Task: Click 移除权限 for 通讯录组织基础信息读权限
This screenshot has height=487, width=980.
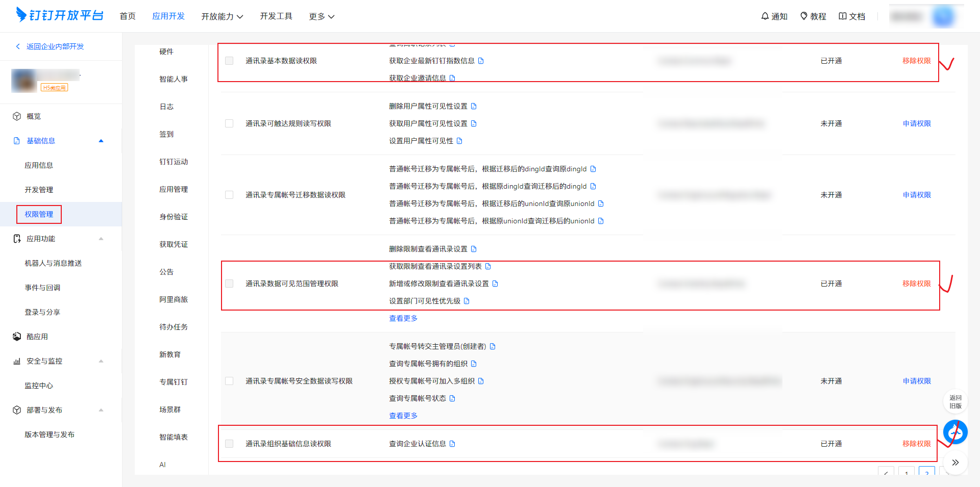Action: pos(917,444)
